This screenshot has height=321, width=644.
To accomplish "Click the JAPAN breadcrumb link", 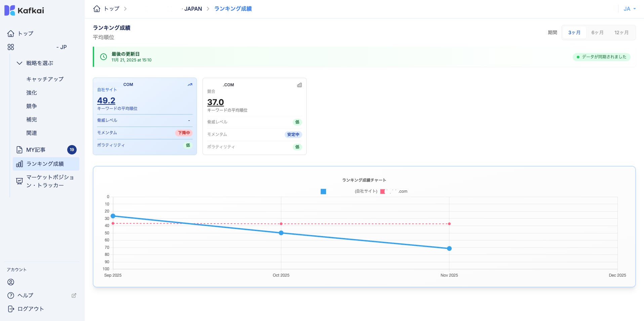I will (193, 9).
